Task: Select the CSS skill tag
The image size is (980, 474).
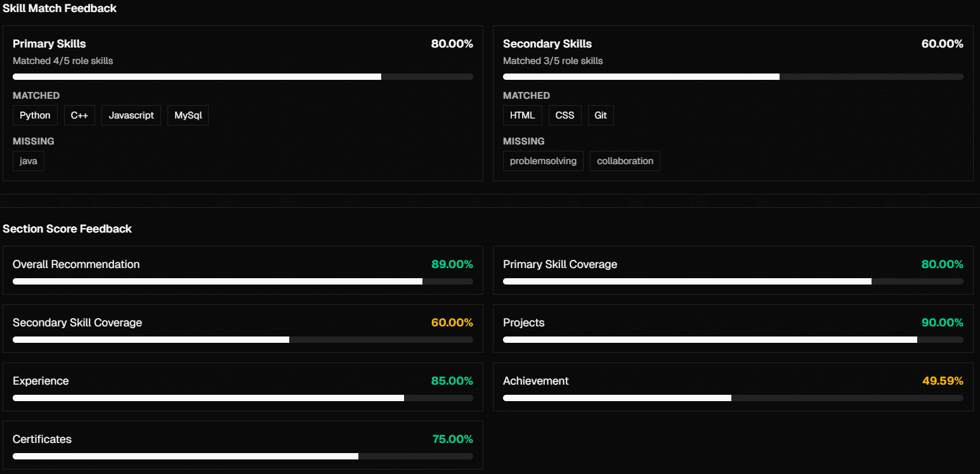Action: click(x=565, y=115)
